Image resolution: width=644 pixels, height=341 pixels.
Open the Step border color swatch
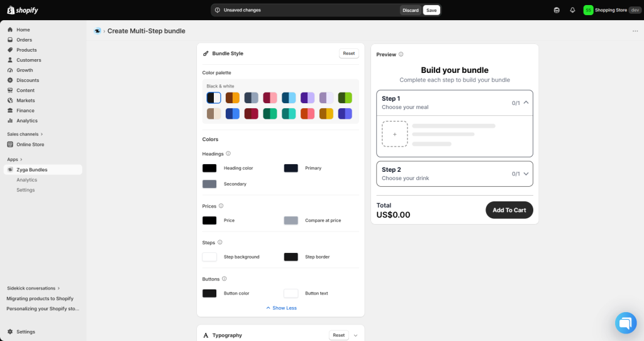tap(291, 257)
